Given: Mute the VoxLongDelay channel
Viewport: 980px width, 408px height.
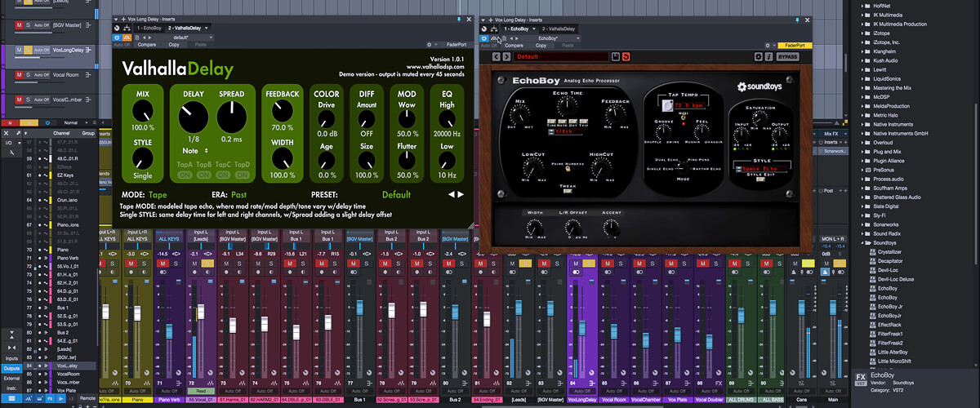Looking at the screenshot, I should point(576,264).
